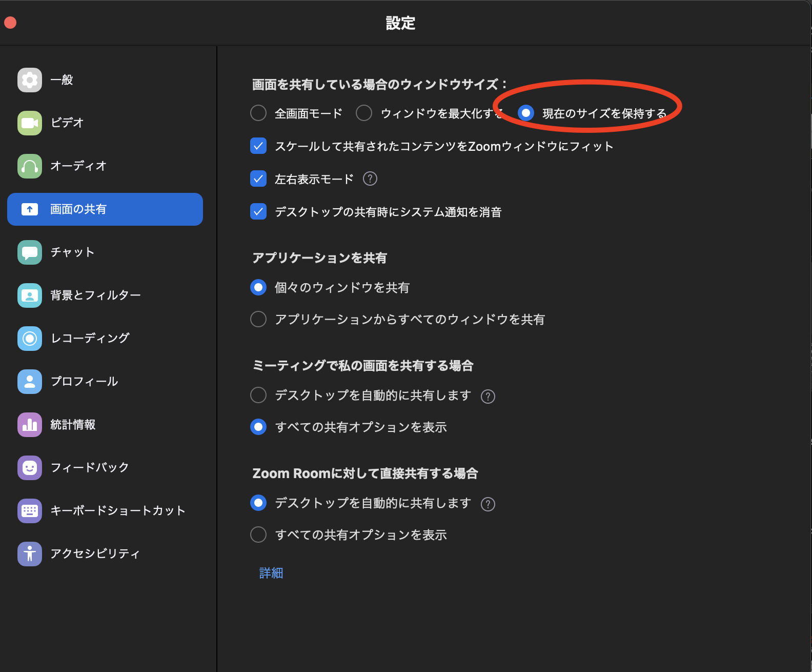
Task: Click the チャット speech bubble icon
Action: [30, 252]
